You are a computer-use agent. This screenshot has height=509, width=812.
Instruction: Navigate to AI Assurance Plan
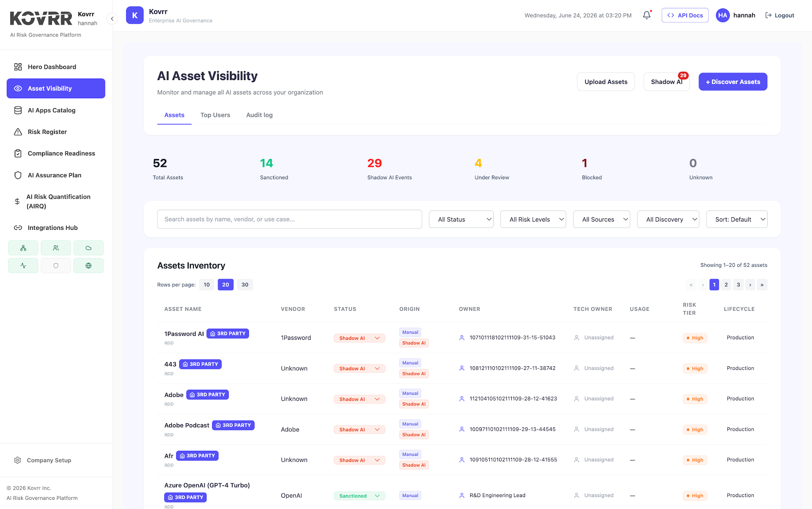56,175
